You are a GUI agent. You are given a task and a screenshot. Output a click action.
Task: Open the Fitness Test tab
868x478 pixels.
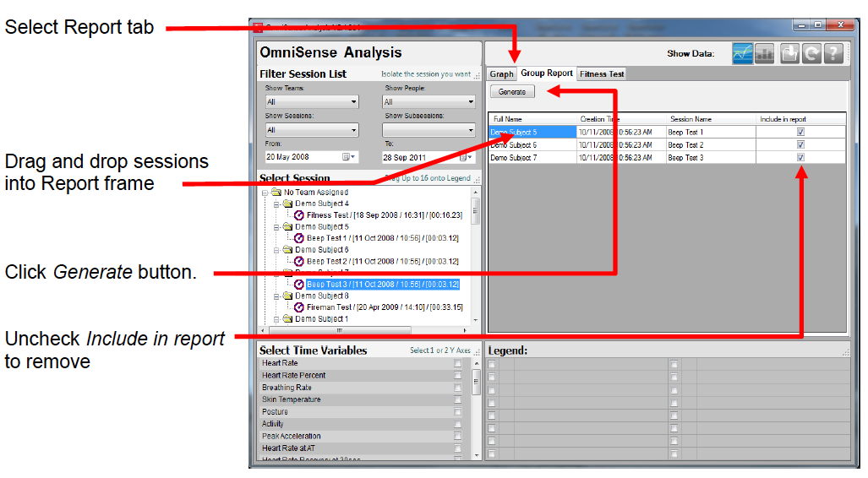(602, 74)
